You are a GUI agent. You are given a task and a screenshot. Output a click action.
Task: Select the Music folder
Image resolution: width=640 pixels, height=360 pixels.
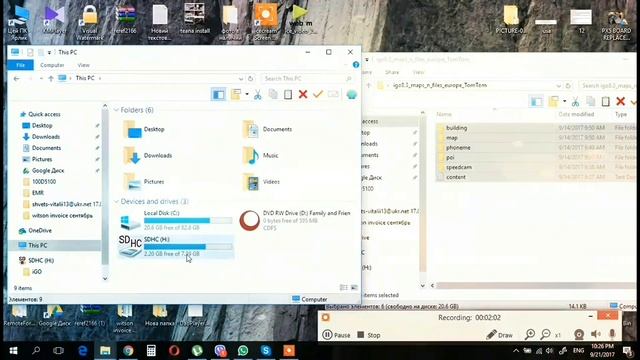[x=260, y=156]
